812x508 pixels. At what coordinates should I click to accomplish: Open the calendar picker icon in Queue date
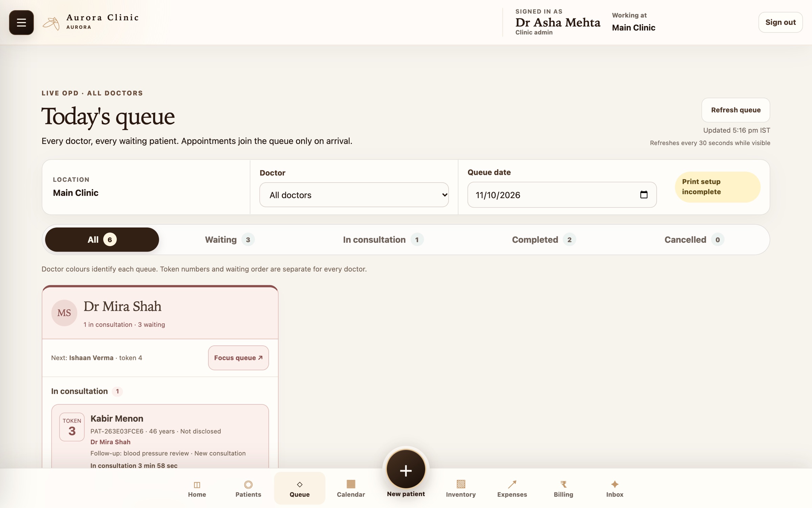pos(644,195)
